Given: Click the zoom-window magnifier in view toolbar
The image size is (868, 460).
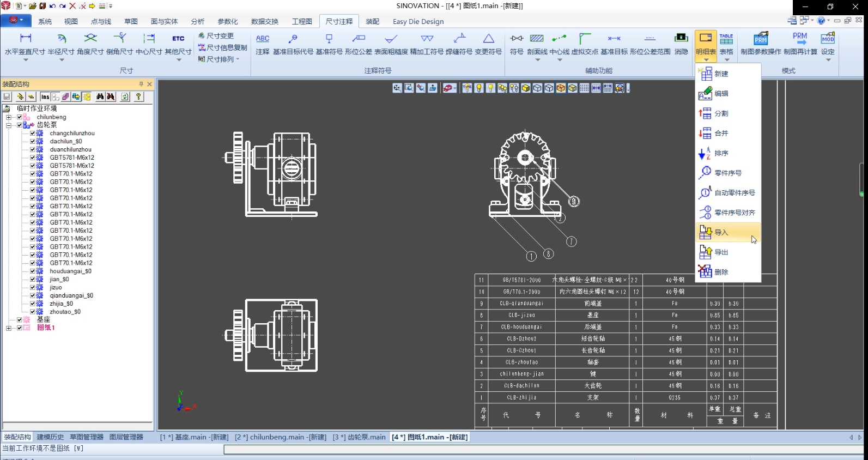Looking at the screenshot, I should (x=409, y=88).
